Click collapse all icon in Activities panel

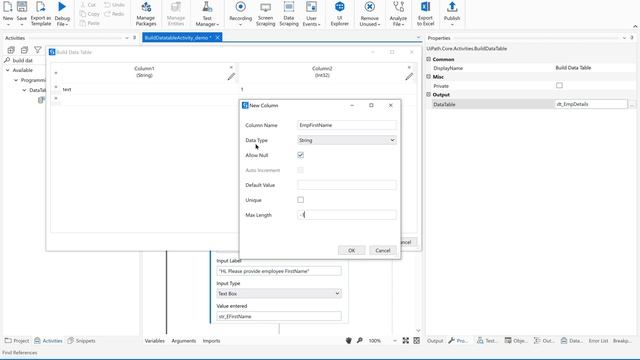[24, 50]
